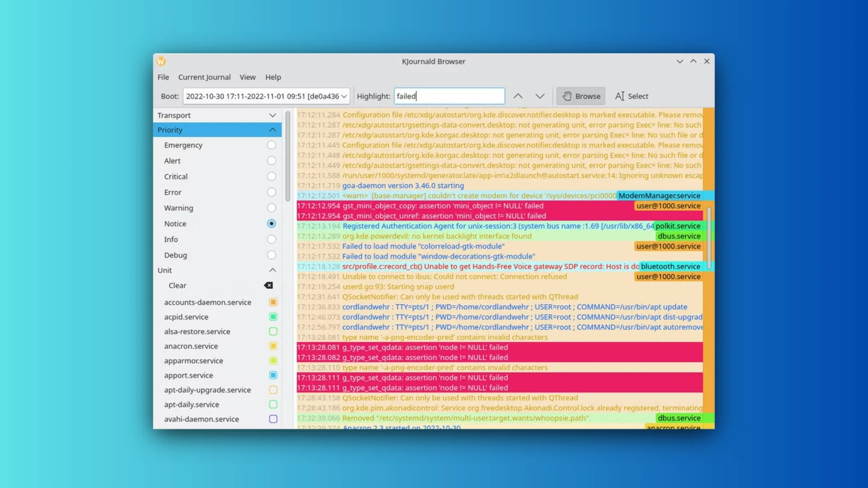The image size is (868, 488).
Task: Enable apt-daily.service checkbox
Action: [x=273, y=405]
